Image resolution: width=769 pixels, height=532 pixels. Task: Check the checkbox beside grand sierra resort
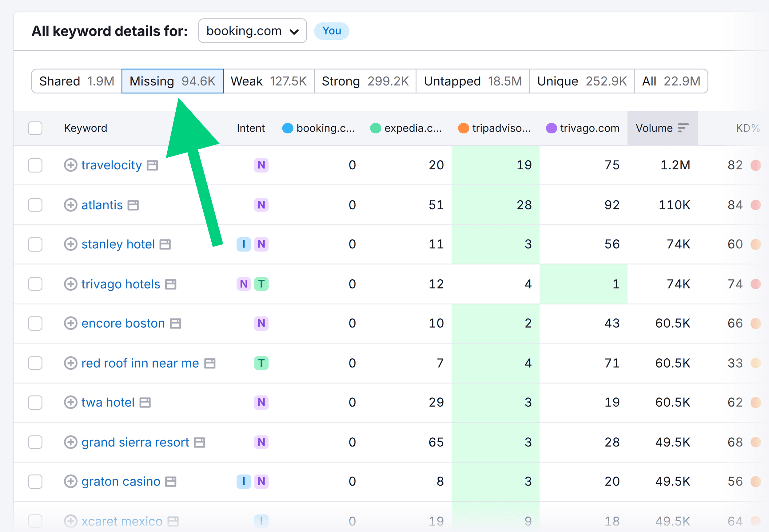[x=35, y=442]
